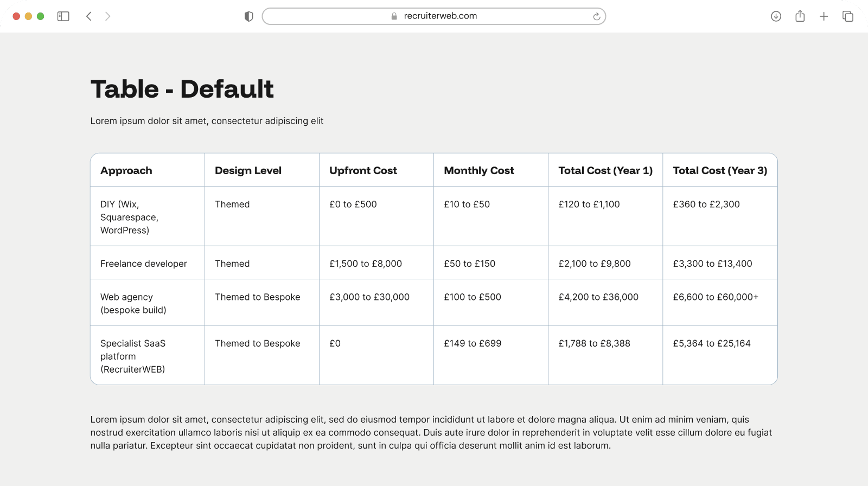Screen dimensions: 868x486
Task: Click "Themed to Bespoke" in Specialist SaaS row
Action: point(258,343)
